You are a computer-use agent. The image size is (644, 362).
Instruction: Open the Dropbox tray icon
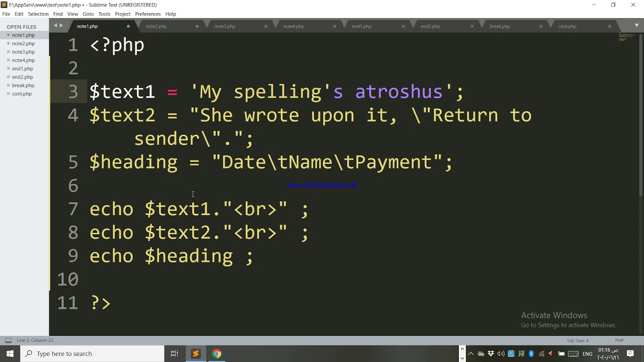click(491, 353)
